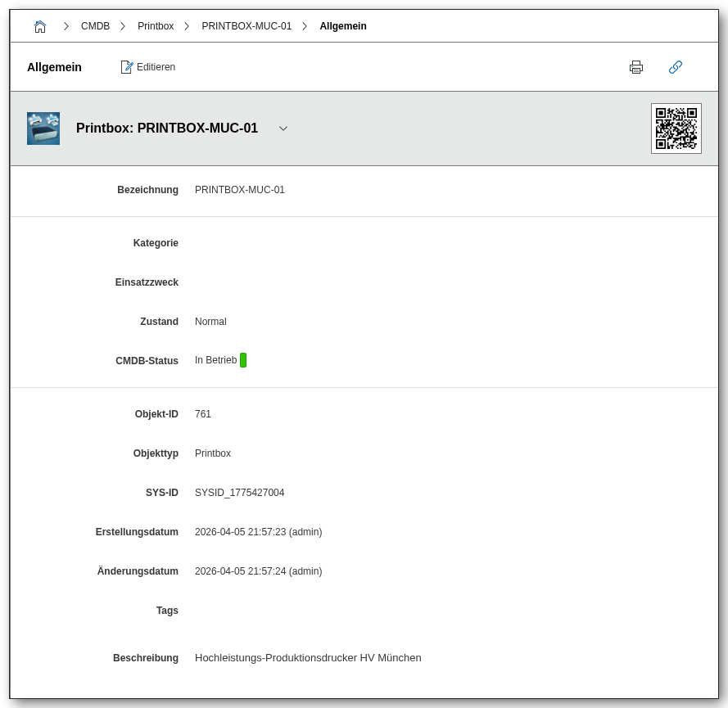Screen dimensions: 728x708
Task: Click the Zustand value Normal
Action: (210, 322)
